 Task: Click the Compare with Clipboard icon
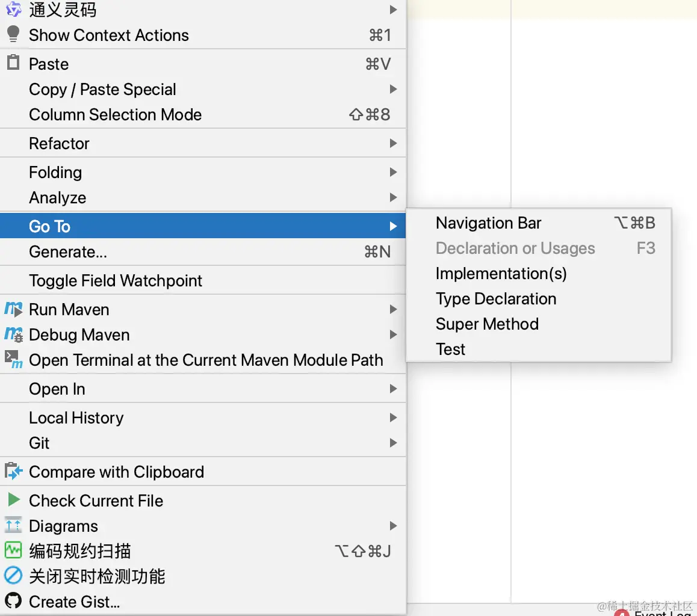[x=13, y=471]
